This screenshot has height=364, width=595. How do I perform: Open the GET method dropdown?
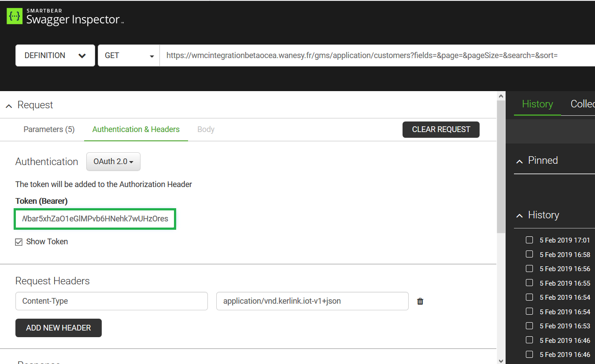tap(129, 55)
